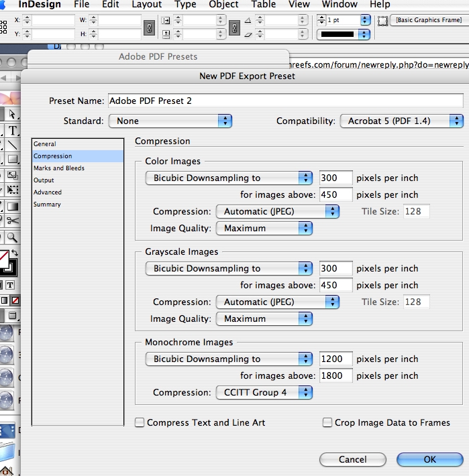The image size is (469, 476).
Task: Click the stroke weight stepper arrows
Action: [321, 20]
